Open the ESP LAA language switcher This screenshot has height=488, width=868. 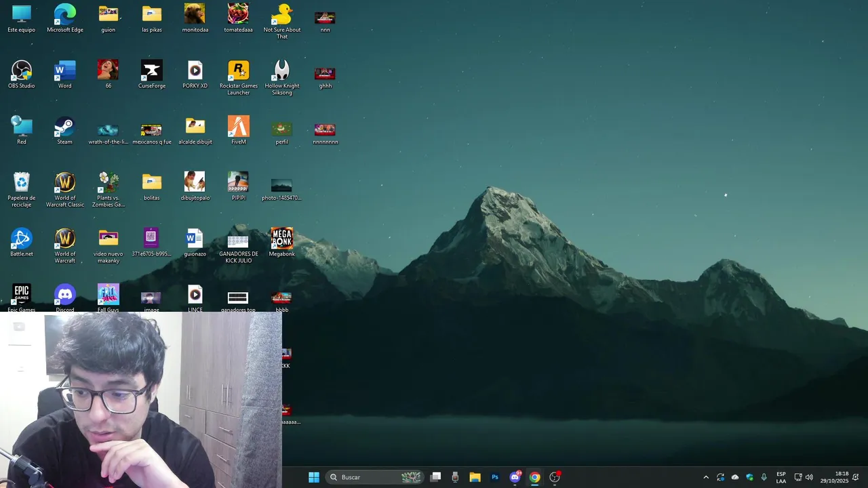click(x=781, y=477)
